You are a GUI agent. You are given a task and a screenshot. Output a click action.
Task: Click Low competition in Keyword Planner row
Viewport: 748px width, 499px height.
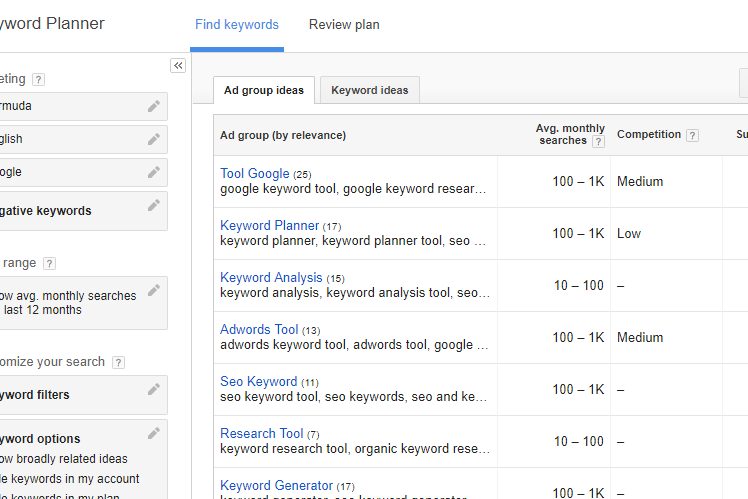click(629, 234)
